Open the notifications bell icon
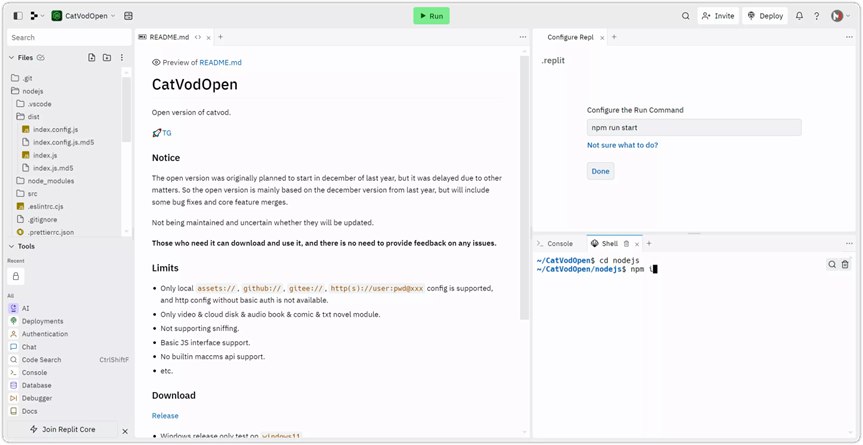 coord(801,16)
